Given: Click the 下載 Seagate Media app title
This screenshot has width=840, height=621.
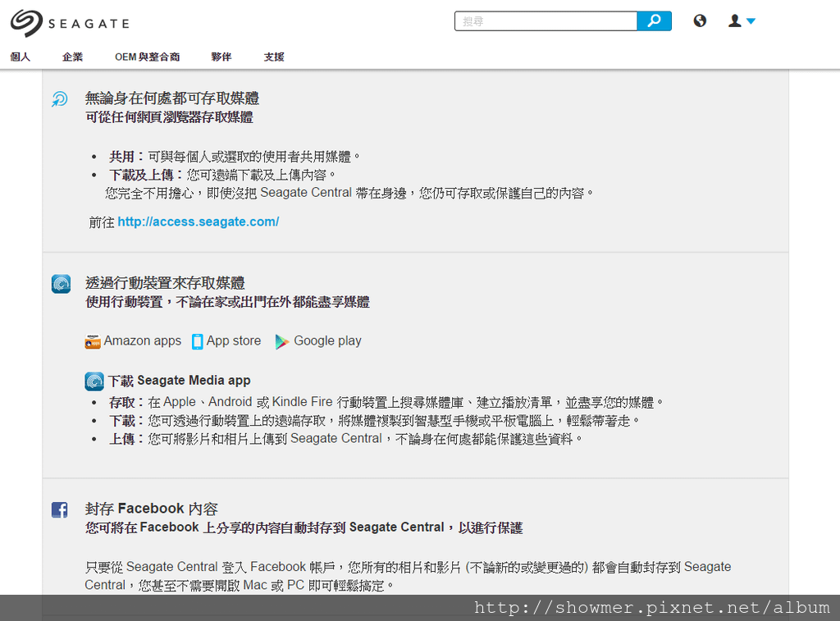Looking at the screenshot, I should [x=180, y=381].
